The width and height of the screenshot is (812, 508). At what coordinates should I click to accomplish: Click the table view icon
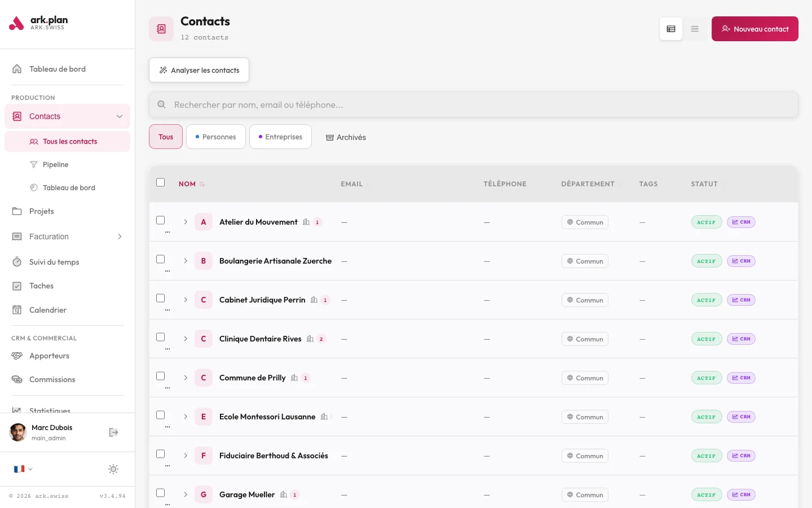tap(671, 29)
